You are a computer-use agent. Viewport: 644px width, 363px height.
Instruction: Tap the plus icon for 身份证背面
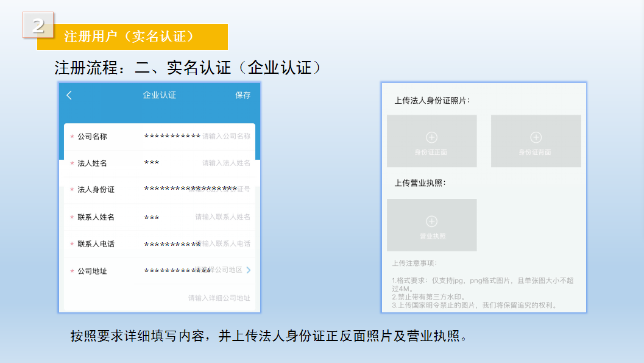536,138
